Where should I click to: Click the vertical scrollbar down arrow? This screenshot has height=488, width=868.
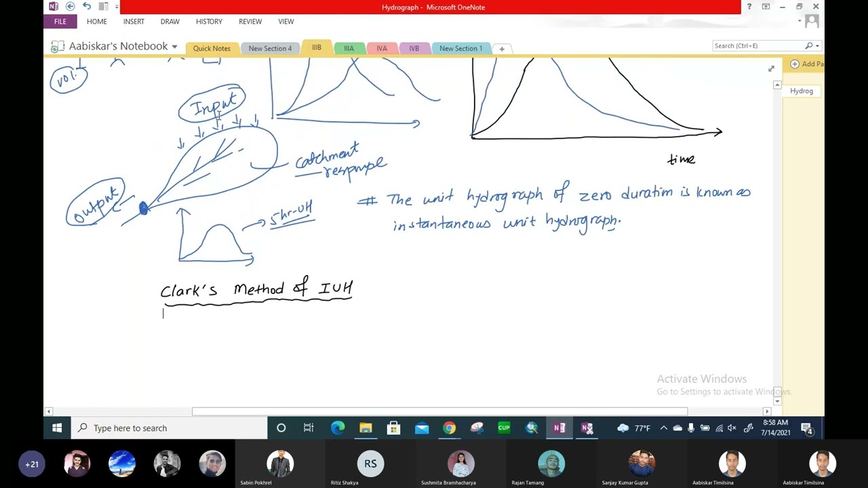tap(777, 401)
